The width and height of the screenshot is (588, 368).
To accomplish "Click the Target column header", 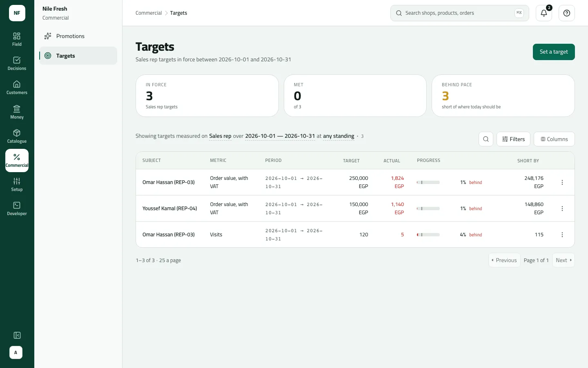I will tap(351, 161).
